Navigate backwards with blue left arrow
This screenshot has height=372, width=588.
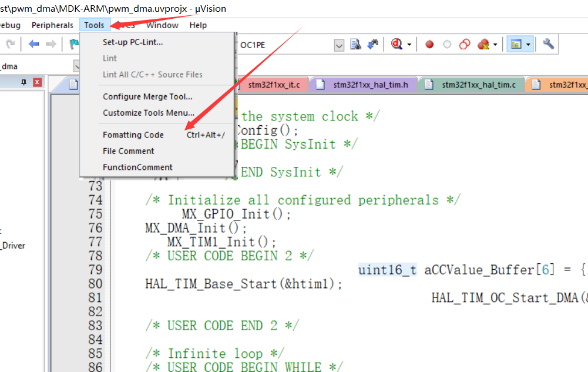(x=33, y=44)
